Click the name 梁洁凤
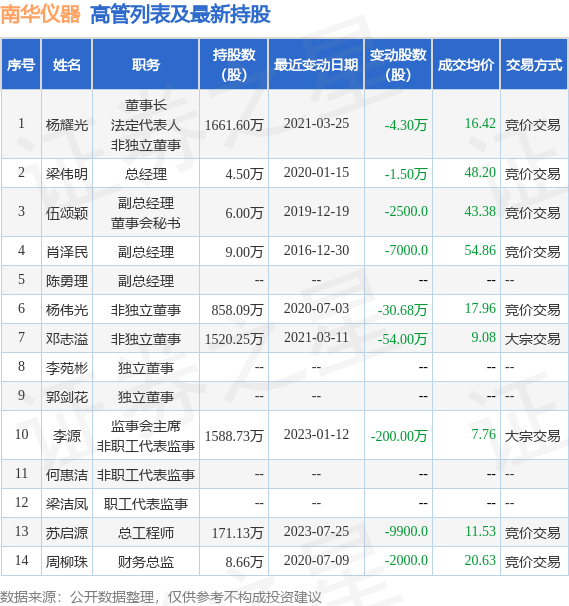 [x=67, y=504]
